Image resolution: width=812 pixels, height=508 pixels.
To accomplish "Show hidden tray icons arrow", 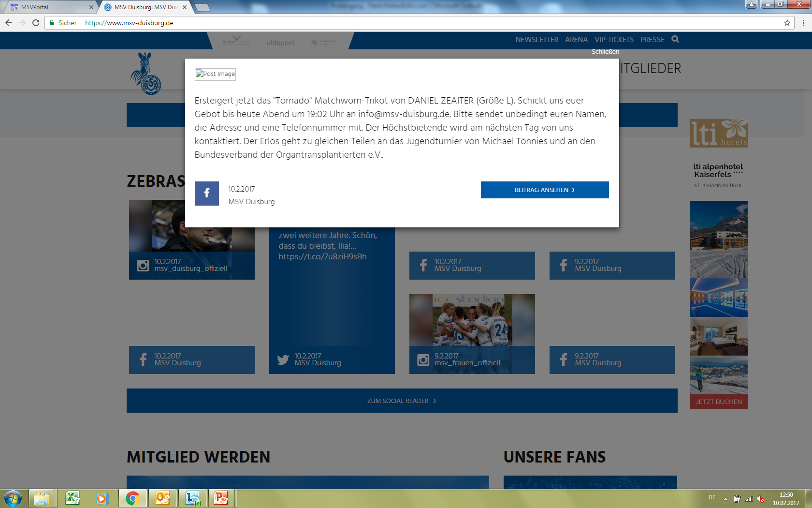I will click(x=725, y=499).
